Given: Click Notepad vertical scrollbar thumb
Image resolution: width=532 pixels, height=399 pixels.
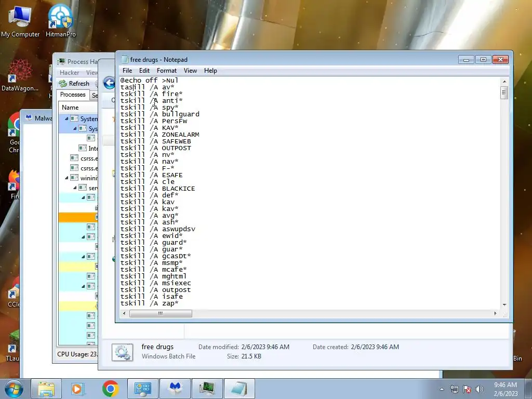Looking at the screenshot, I should pos(504,92).
